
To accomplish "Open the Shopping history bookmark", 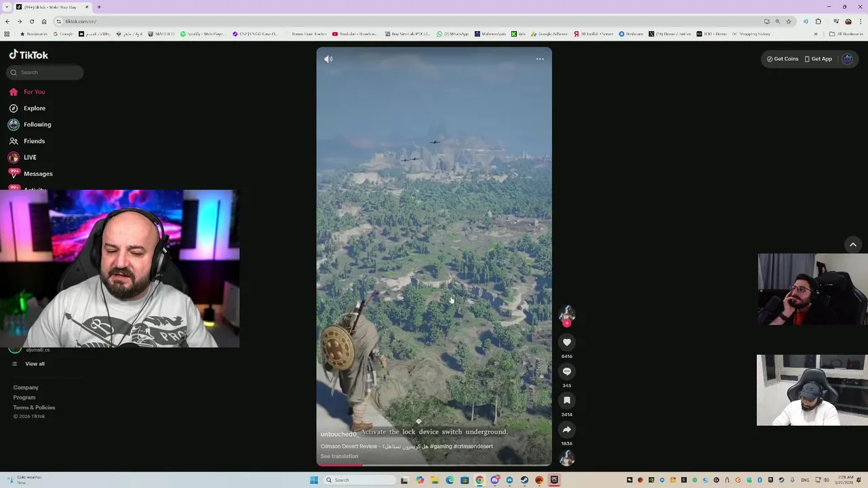I will pos(751,34).
